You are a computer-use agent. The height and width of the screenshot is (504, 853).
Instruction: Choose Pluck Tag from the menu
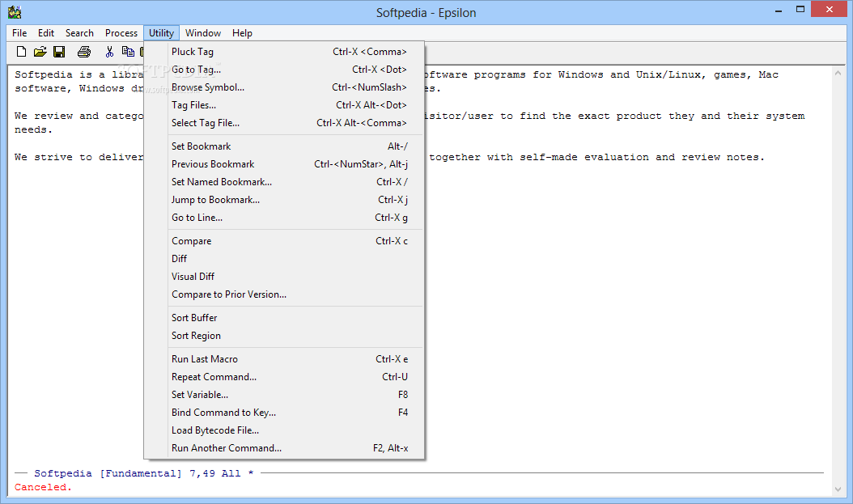284,52
